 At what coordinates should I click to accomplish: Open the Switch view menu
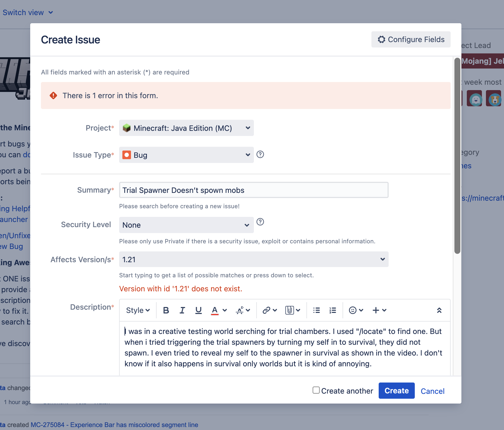tap(27, 12)
